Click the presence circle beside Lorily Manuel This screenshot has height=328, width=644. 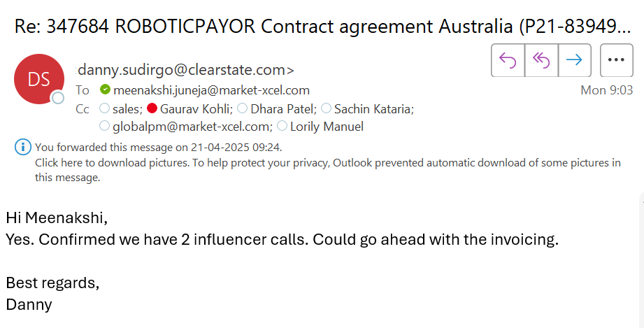pyautogui.click(x=282, y=126)
